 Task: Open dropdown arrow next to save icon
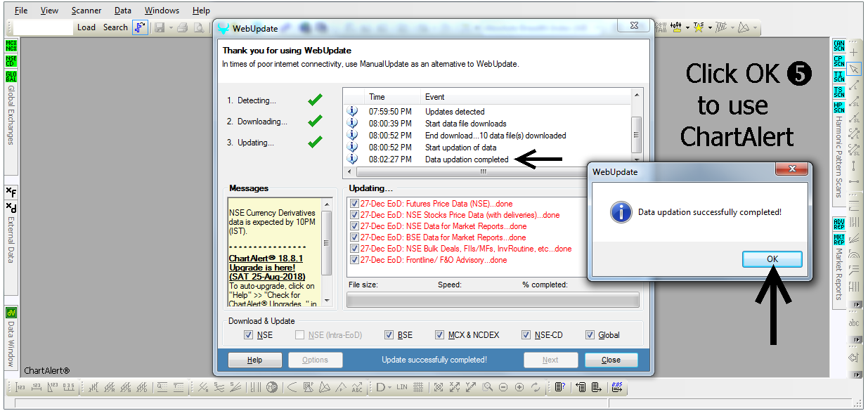tap(171, 28)
